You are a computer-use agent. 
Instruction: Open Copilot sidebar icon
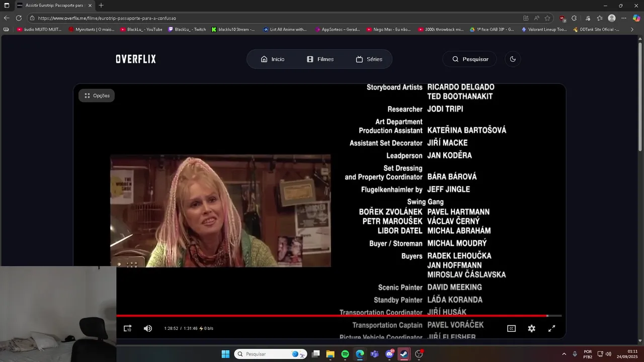(x=636, y=18)
